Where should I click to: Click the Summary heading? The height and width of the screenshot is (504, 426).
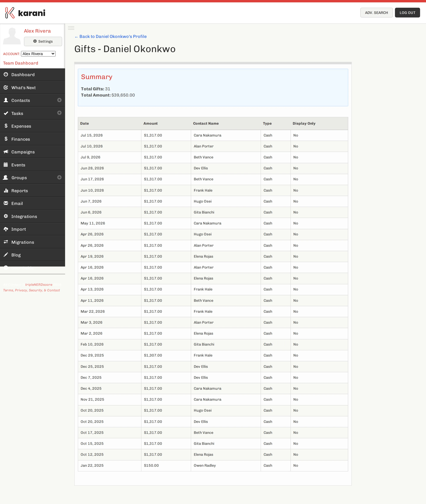point(97,77)
